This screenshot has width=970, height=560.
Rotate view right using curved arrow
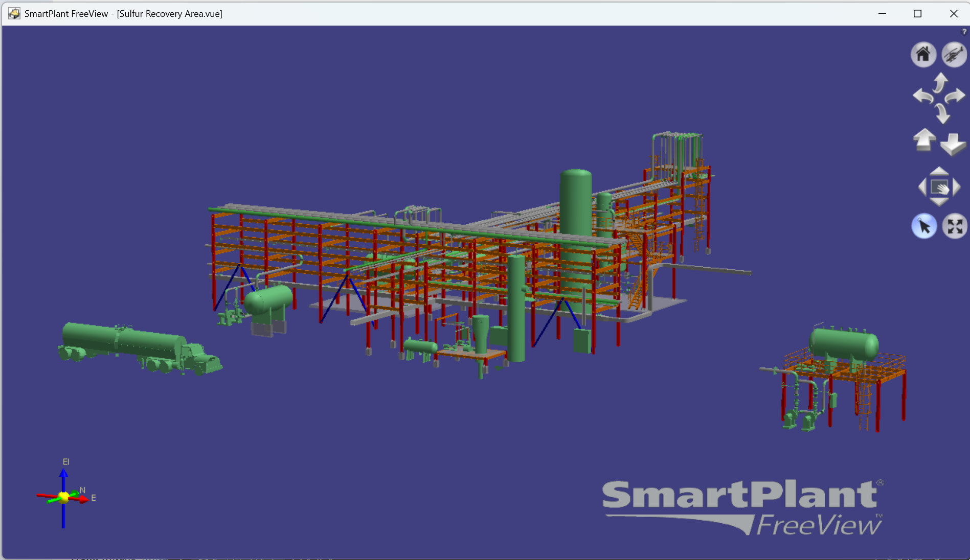pyautogui.click(x=956, y=96)
